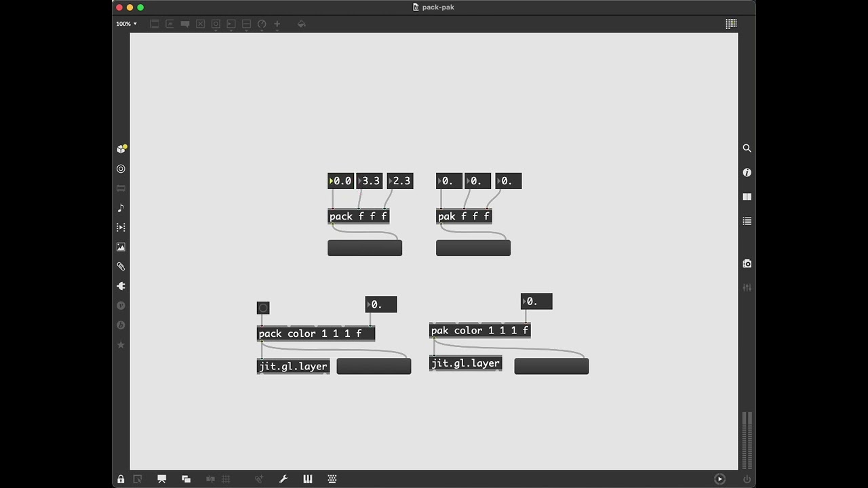Open the audio note browser in left sidebar

121,208
